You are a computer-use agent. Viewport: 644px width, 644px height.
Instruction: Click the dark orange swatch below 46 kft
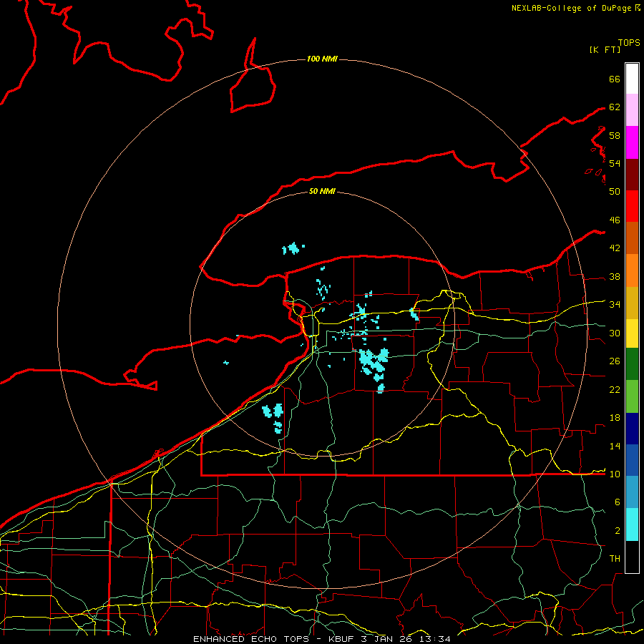(x=632, y=238)
